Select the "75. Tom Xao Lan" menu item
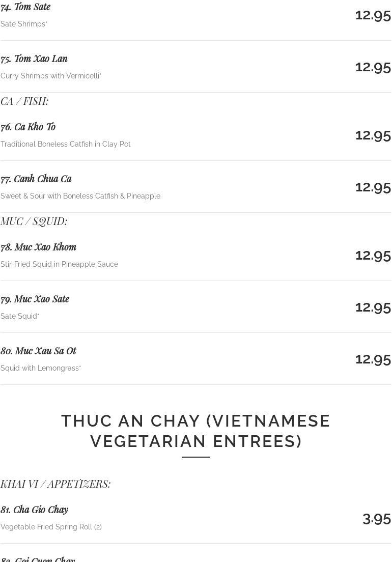Screen dimensions: 392x562 (x=34, y=59)
